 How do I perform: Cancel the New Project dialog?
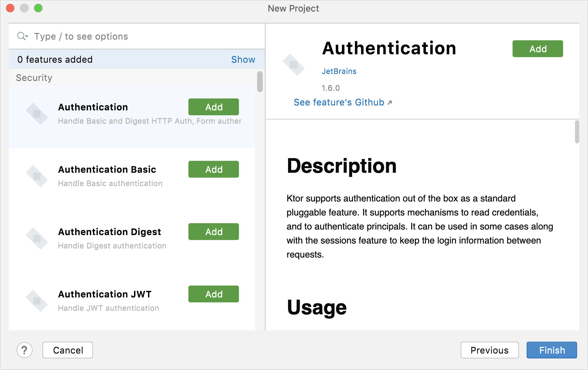coord(67,350)
